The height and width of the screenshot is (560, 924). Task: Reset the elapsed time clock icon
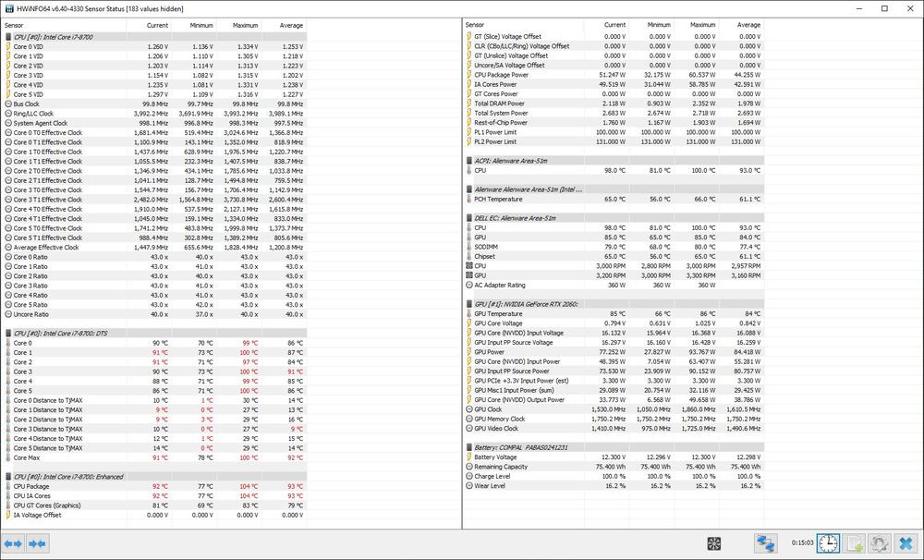click(829, 543)
